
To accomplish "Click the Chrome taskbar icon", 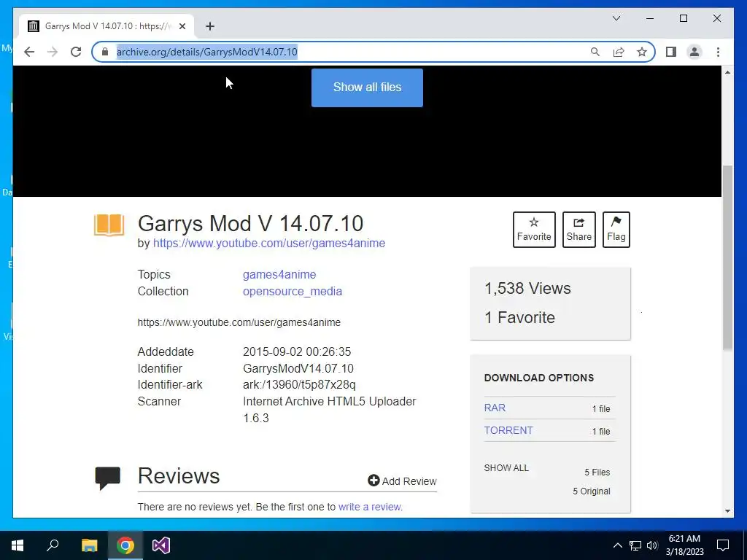I will (x=125, y=545).
